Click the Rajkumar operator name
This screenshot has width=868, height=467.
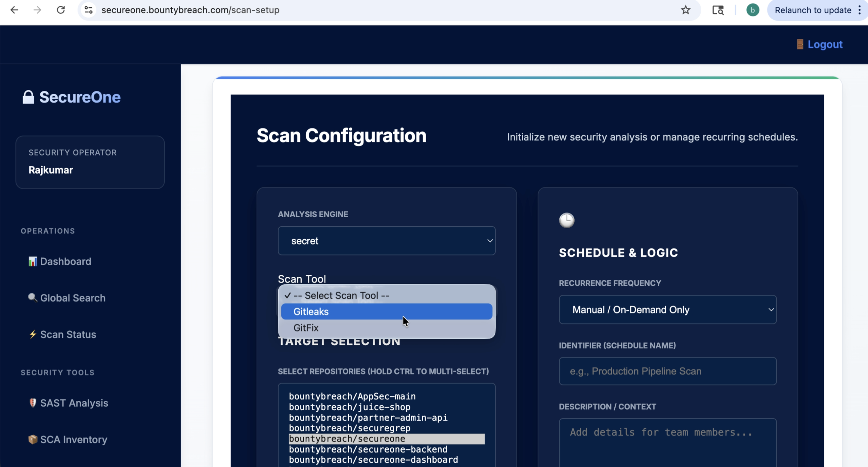tap(50, 170)
